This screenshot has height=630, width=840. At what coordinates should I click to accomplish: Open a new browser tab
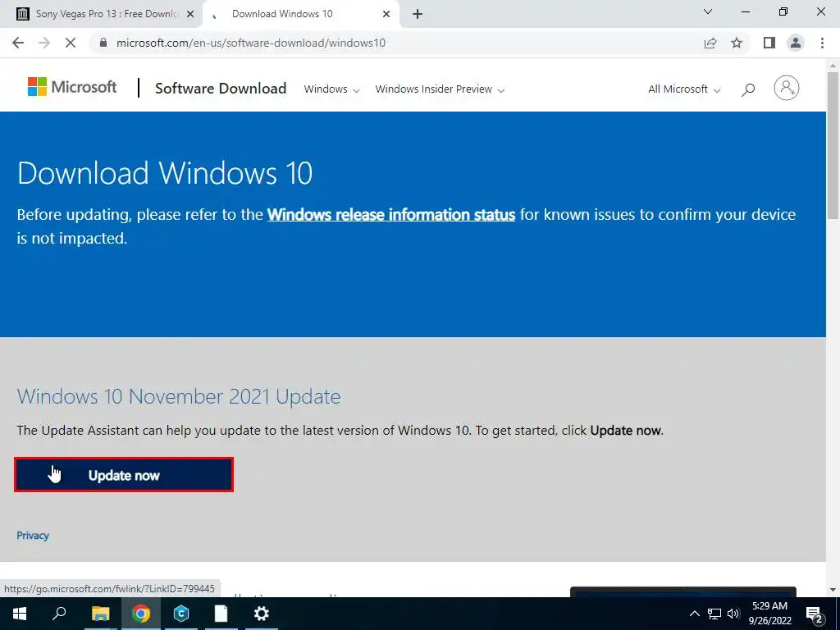(x=418, y=15)
